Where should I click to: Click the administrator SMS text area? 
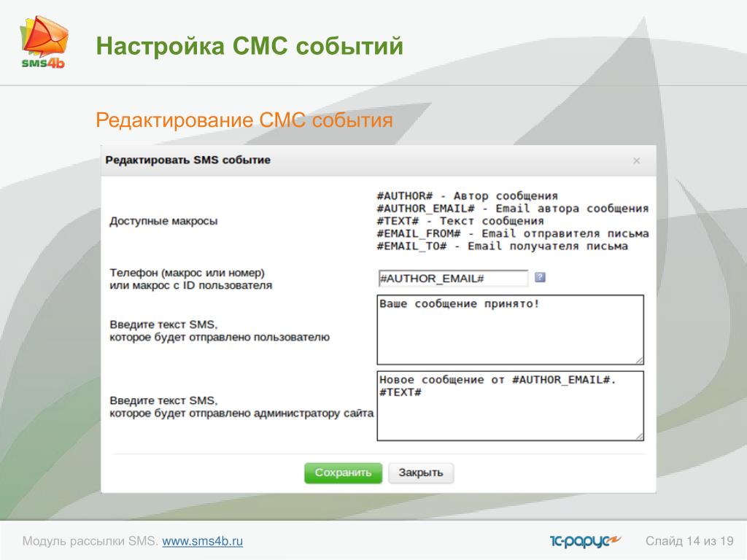[510, 406]
